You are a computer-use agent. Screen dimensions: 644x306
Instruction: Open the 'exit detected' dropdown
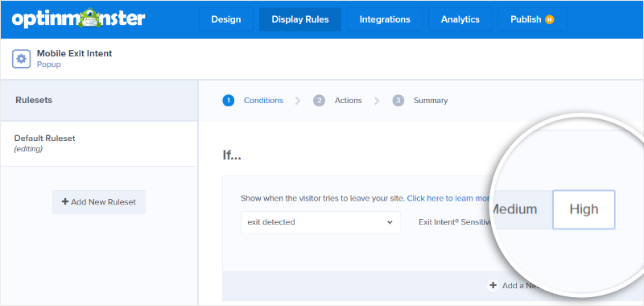point(320,222)
